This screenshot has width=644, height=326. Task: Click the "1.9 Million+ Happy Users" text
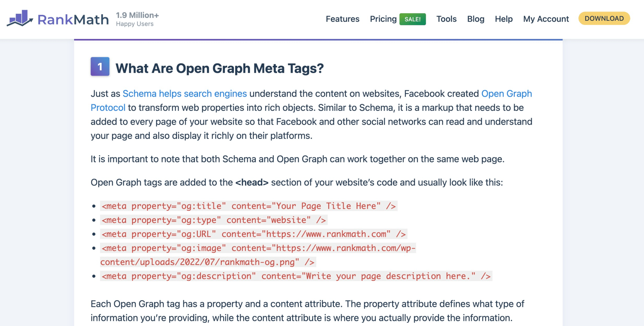click(137, 19)
